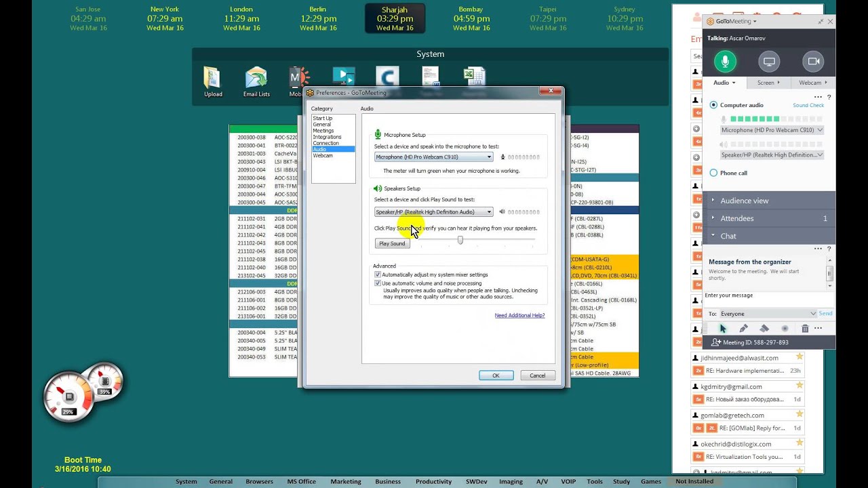The image size is (868, 488).
Task: Click the trash erase drawings icon
Action: point(805,328)
